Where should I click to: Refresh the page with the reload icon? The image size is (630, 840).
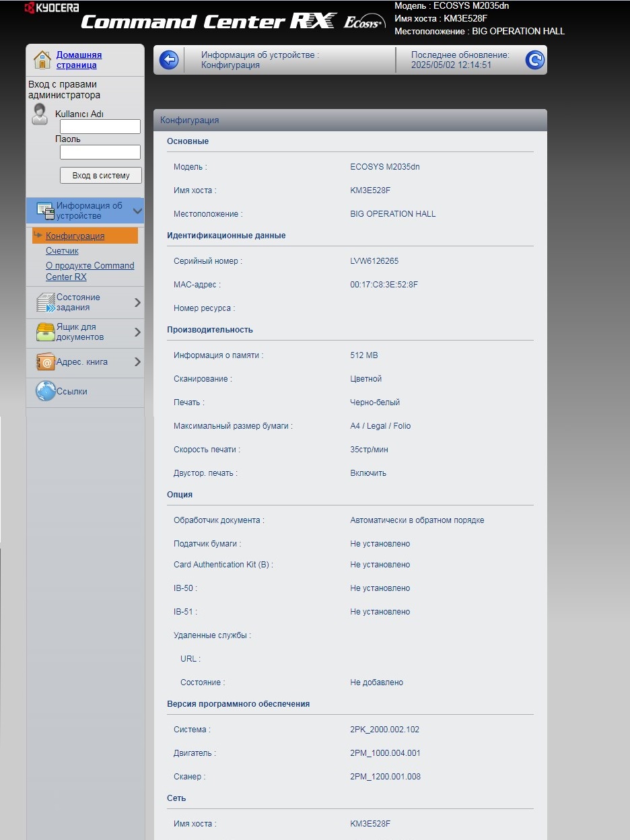point(534,60)
